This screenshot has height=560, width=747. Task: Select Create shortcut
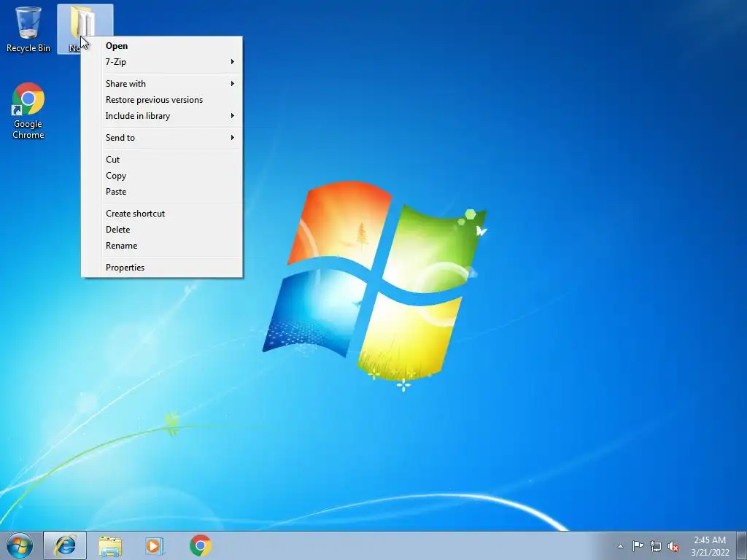[x=162, y=214]
